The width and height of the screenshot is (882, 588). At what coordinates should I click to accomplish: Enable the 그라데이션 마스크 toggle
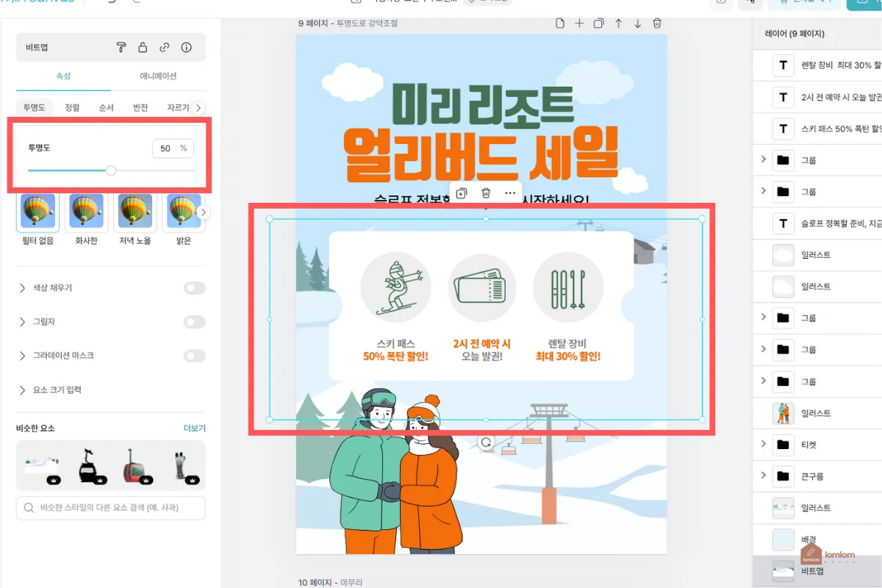coord(194,356)
